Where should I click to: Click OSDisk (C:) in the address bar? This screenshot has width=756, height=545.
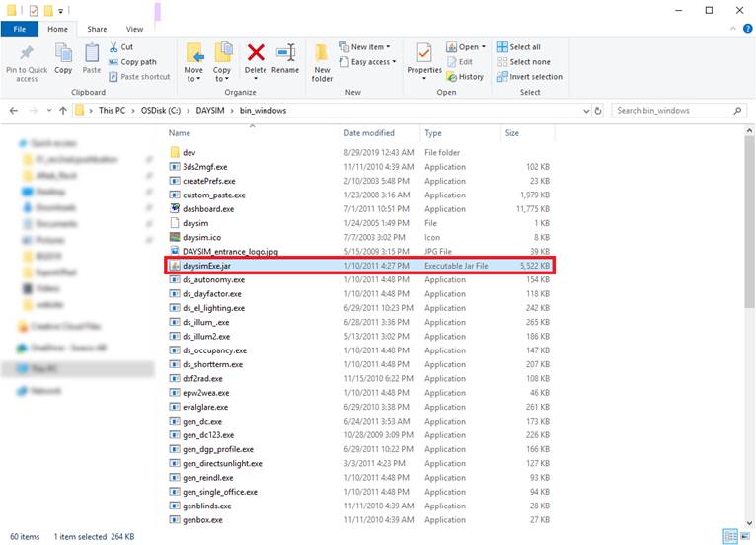[x=161, y=111]
